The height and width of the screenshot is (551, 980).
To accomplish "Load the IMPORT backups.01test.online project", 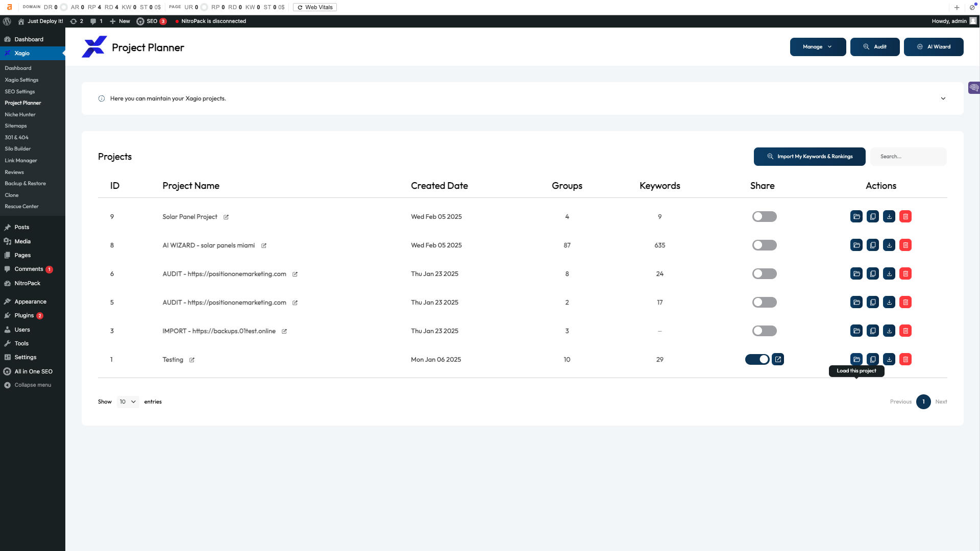I will (856, 331).
